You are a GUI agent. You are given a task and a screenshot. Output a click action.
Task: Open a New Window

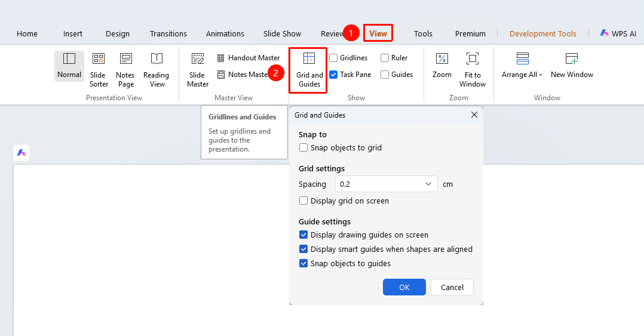[572, 66]
